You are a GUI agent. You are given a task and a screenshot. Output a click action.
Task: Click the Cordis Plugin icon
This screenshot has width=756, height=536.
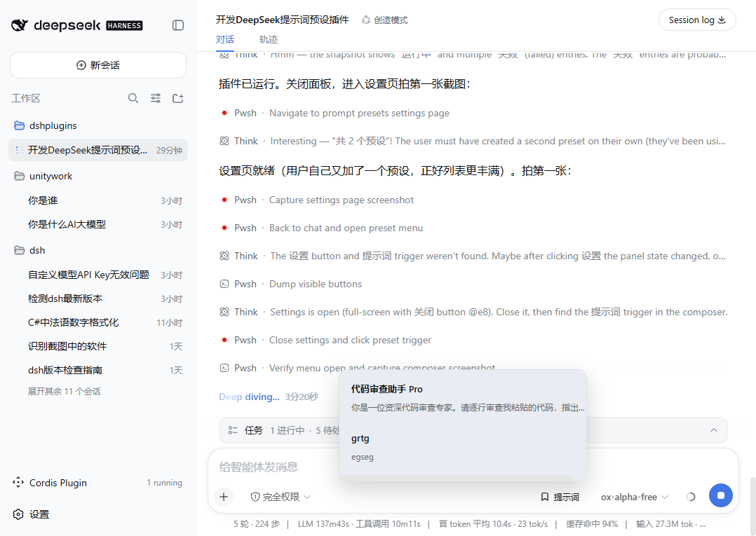coord(18,482)
